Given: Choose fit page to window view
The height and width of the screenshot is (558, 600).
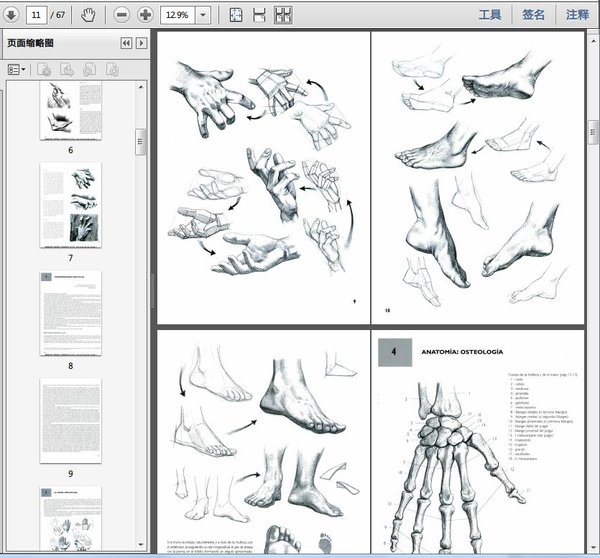Looking at the screenshot, I should pyautogui.click(x=236, y=15).
